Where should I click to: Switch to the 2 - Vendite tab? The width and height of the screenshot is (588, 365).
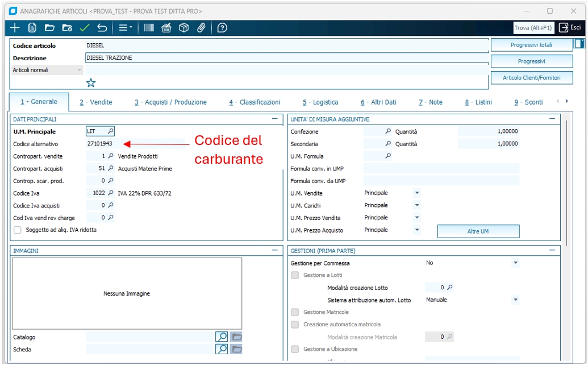coord(95,102)
